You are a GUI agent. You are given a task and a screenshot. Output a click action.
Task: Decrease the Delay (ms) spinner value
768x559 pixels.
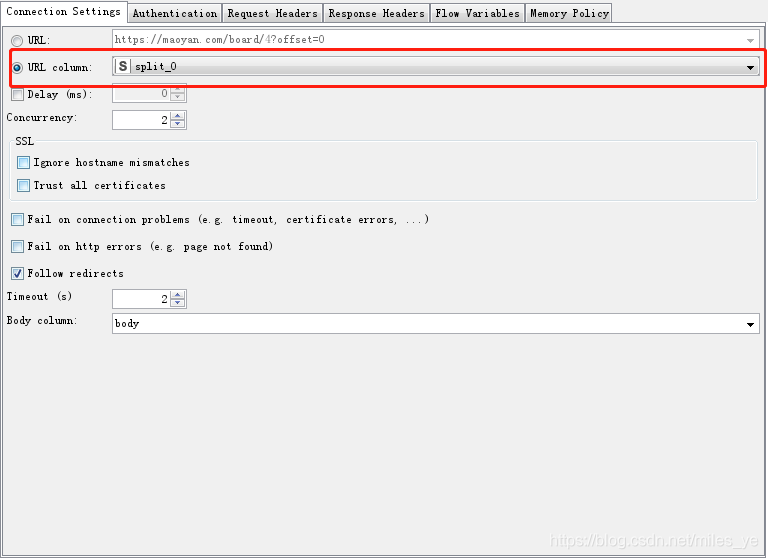pyautogui.click(x=178, y=97)
